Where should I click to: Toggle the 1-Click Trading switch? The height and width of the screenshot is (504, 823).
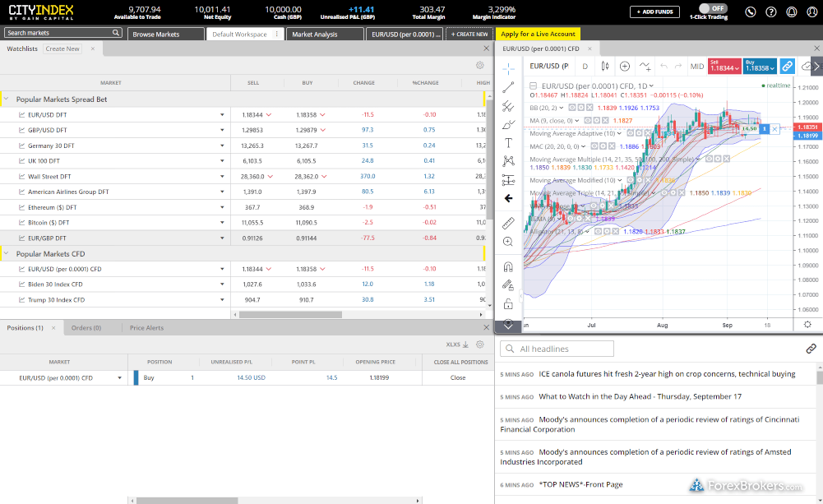(712, 8)
